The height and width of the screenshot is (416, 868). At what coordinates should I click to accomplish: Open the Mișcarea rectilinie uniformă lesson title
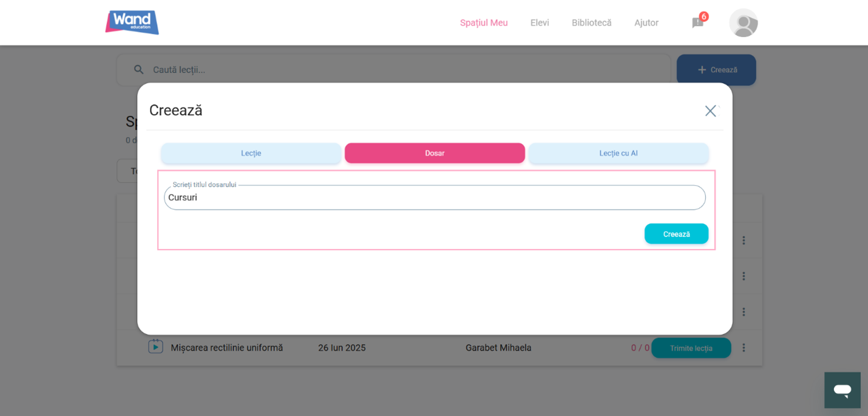226,348
